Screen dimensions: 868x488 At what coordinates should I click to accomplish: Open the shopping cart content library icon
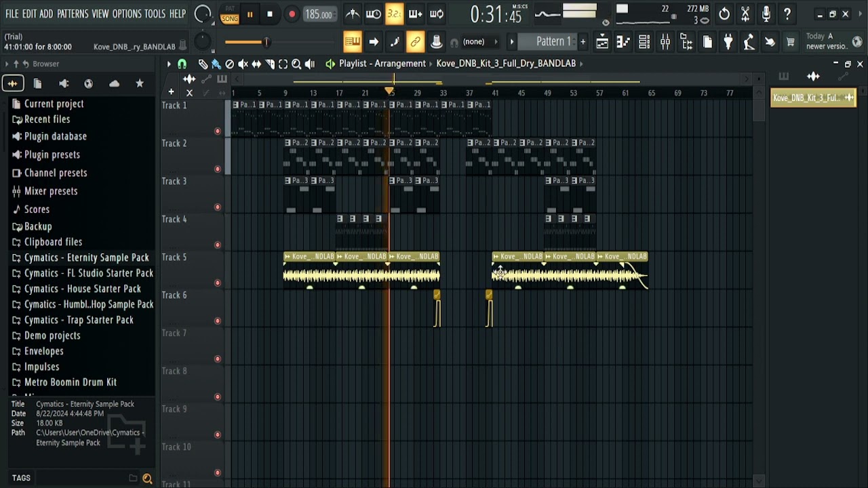click(791, 43)
